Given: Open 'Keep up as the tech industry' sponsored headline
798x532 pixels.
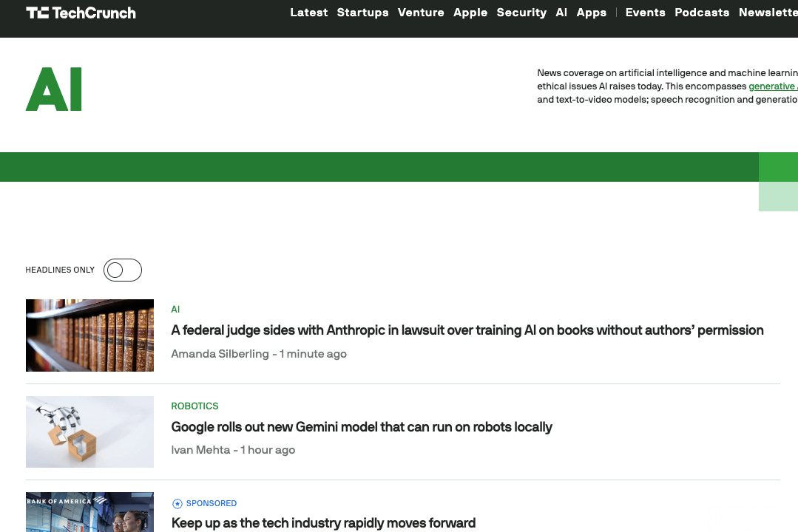Looking at the screenshot, I should point(323,523).
